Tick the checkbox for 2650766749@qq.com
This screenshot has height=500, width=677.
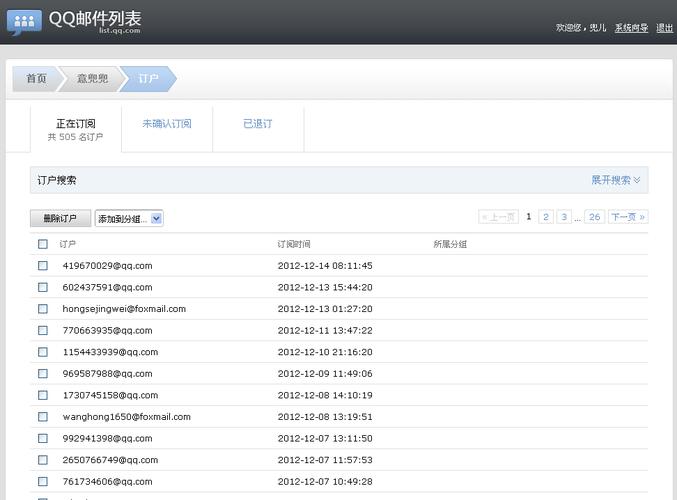pos(43,460)
